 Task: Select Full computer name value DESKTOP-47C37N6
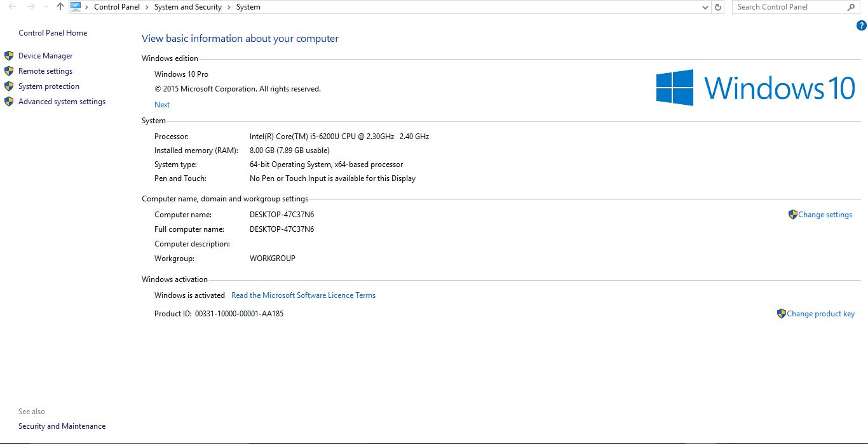point(281,229)
